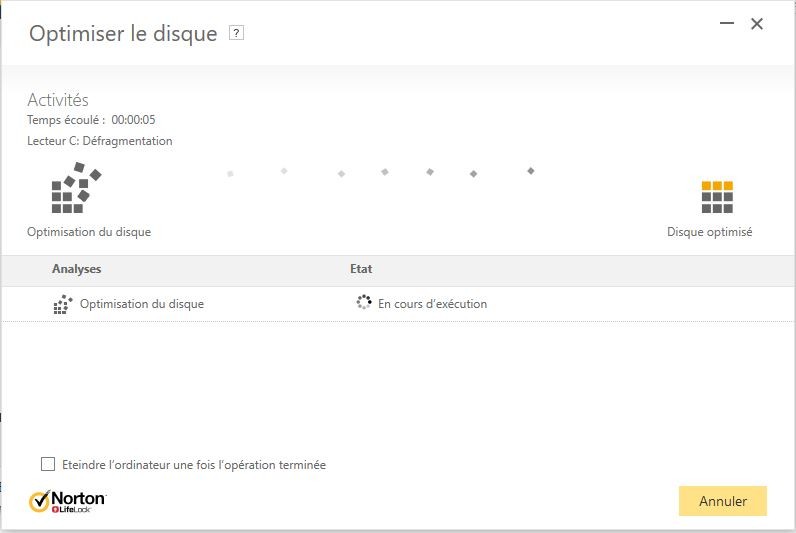Click the Eteindre l'ordinateur checkbox label
Image resolution: width=796 pixels, height=533 pixels.
[194, 465]
